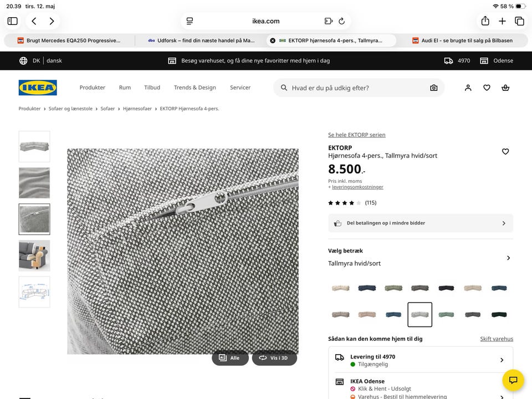This screenshot has width=532, height=399.
Task: Go forward to the next page
Action: click(x=52, y=21)
